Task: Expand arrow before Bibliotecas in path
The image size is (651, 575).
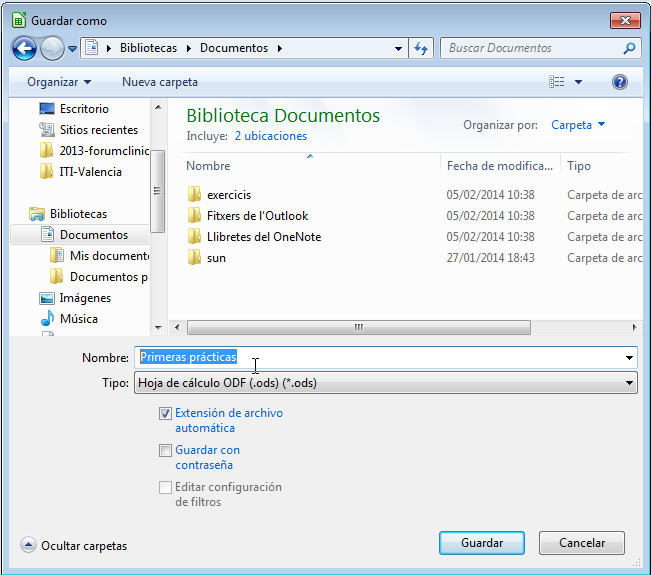Action: [109, 49]
